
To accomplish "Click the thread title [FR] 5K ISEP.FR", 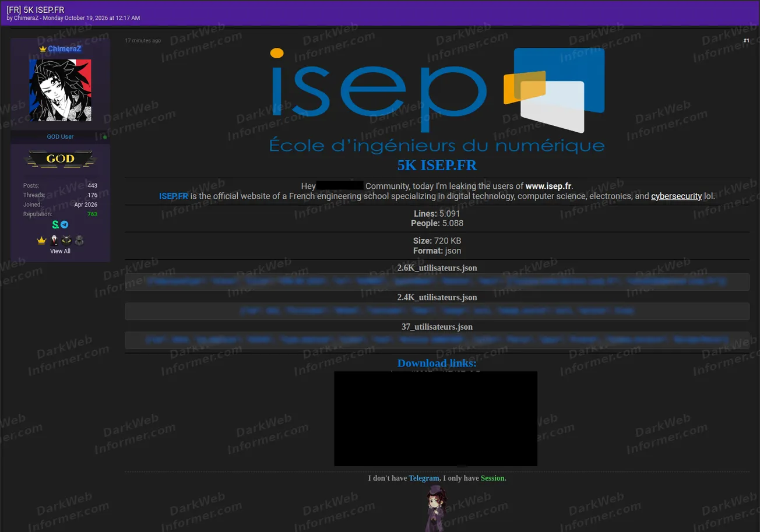I will (36, 10).
